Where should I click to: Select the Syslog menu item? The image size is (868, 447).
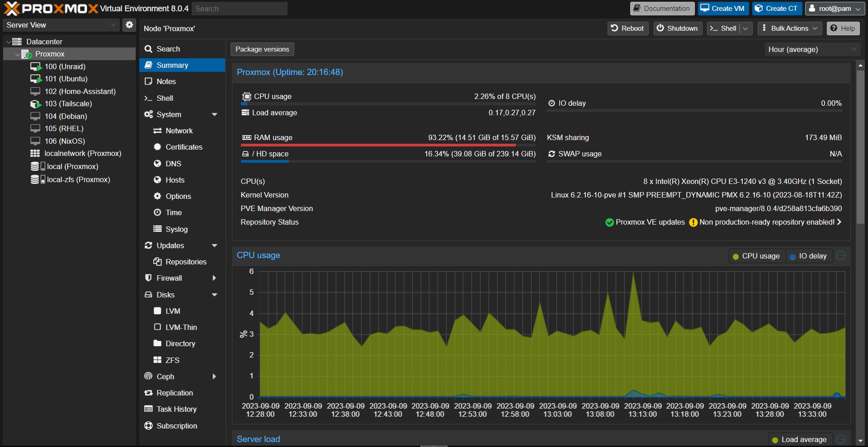tap(176, 229)
